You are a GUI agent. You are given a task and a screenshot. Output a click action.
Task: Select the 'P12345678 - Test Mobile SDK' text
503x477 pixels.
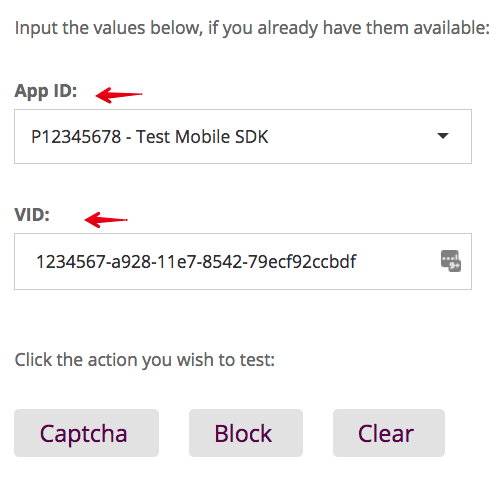point(150,137)
